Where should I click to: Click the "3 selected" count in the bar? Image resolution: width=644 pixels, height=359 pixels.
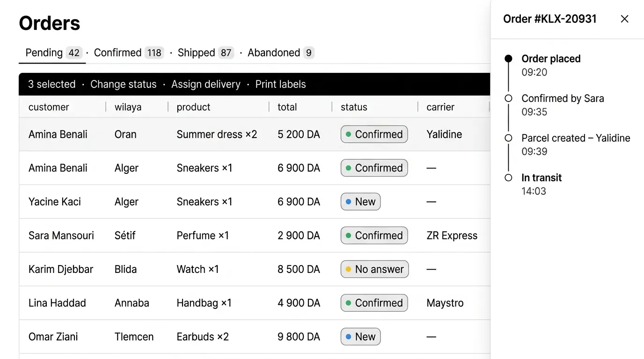pos(51,84)
